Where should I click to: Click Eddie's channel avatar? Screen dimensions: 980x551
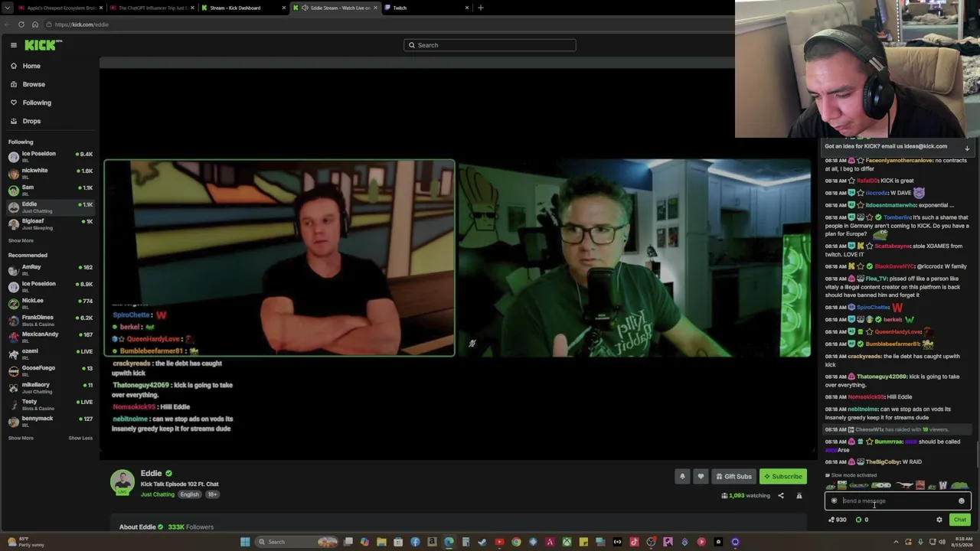point(122,482)
